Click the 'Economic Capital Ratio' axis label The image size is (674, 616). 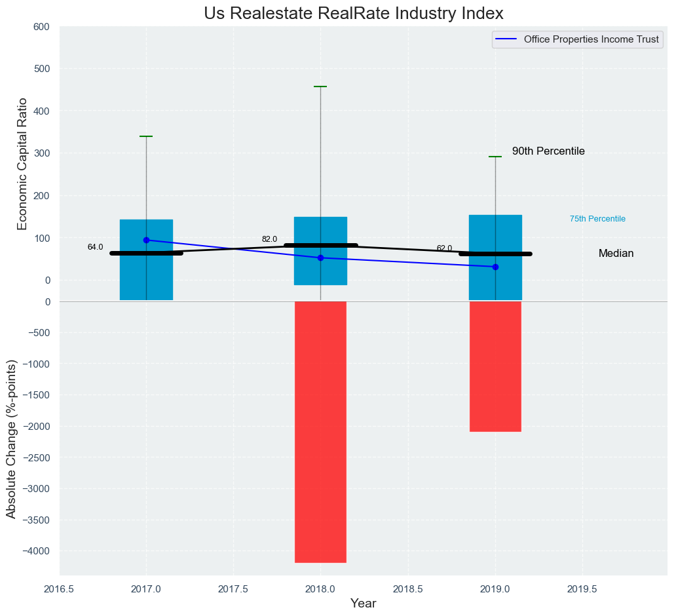pyautogui.click(x=22, y=163)
